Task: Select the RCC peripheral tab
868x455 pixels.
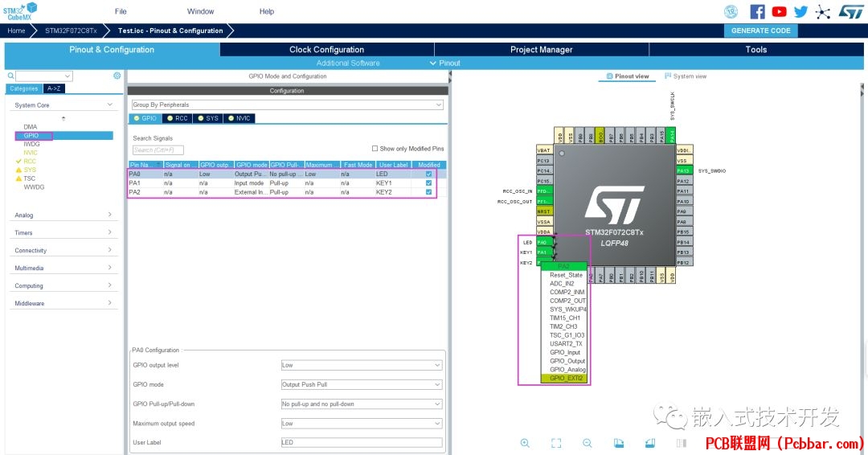Action: pyautogui.click(x=177, y=118)
